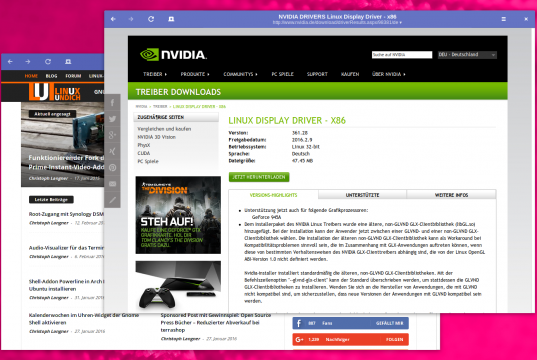Image resolution: width=537 pixels, height=360 pixels.
Task: Click Gefällt mir on Facebook button
Action: [x=389, y=323]
